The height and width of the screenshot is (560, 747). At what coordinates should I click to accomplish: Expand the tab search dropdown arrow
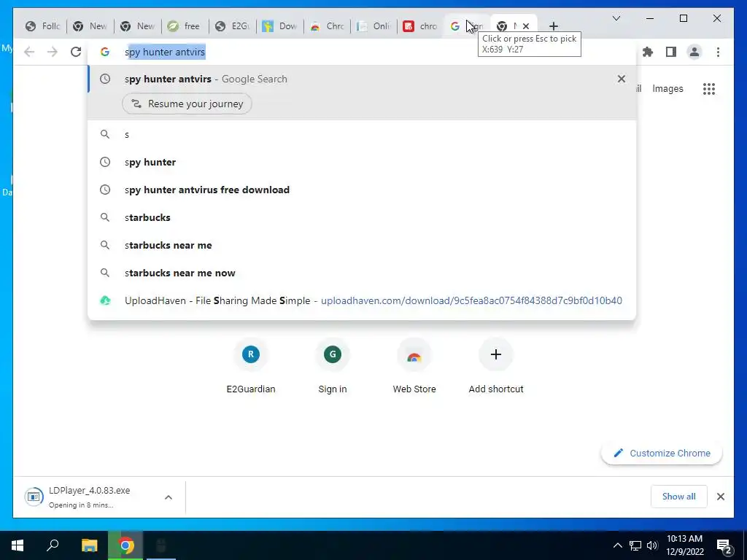coord(616,18)
